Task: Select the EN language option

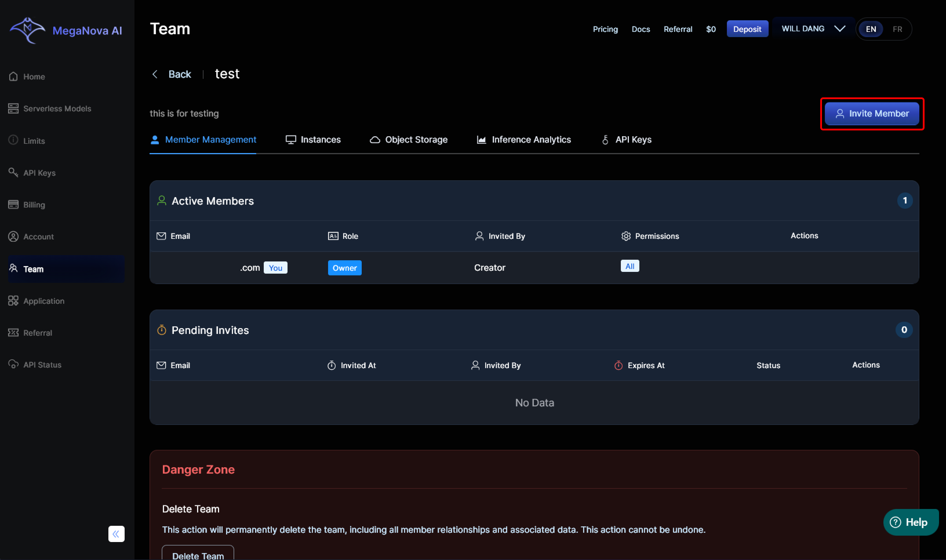Action: point(871,29)
